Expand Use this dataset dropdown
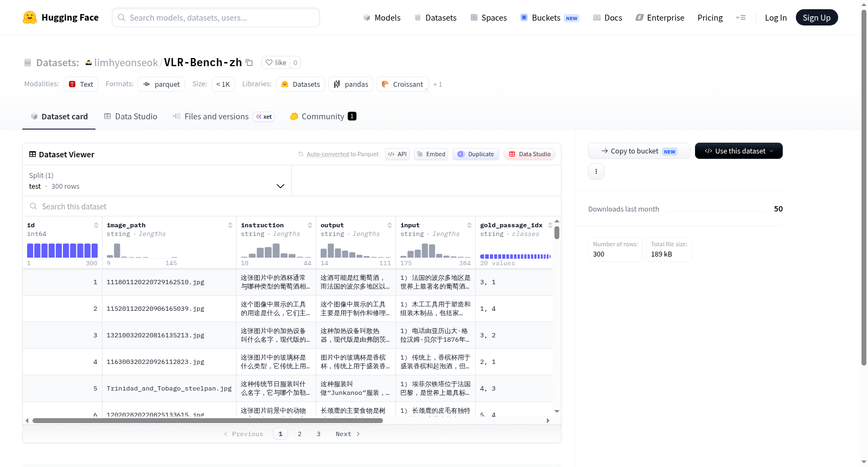868x467 pixels. point(738,151)
